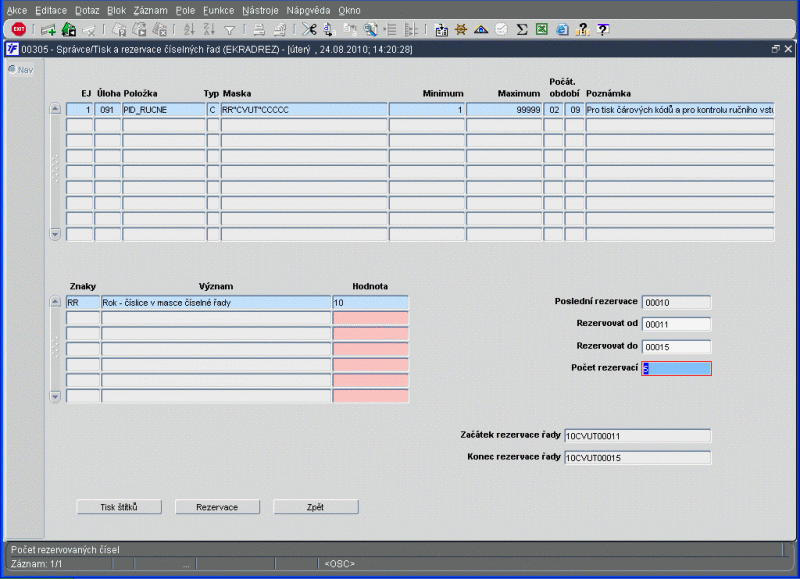Viewport: 800px width, 579px height.
Task: Click the sort descending Z-A icon
Action: [x=209, y=30]
